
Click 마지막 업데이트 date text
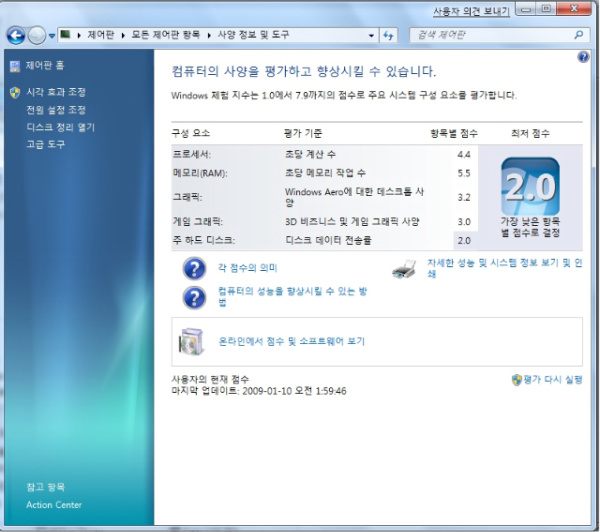click(259, 391)
